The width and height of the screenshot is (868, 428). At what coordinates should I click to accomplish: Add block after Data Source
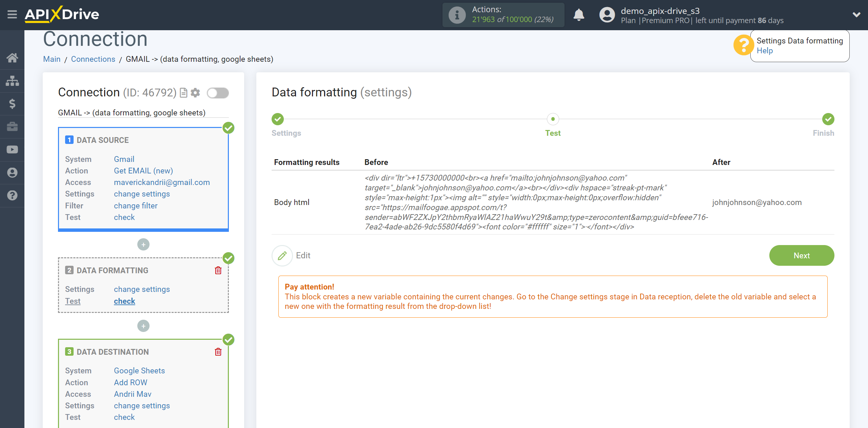pos(143,244)
